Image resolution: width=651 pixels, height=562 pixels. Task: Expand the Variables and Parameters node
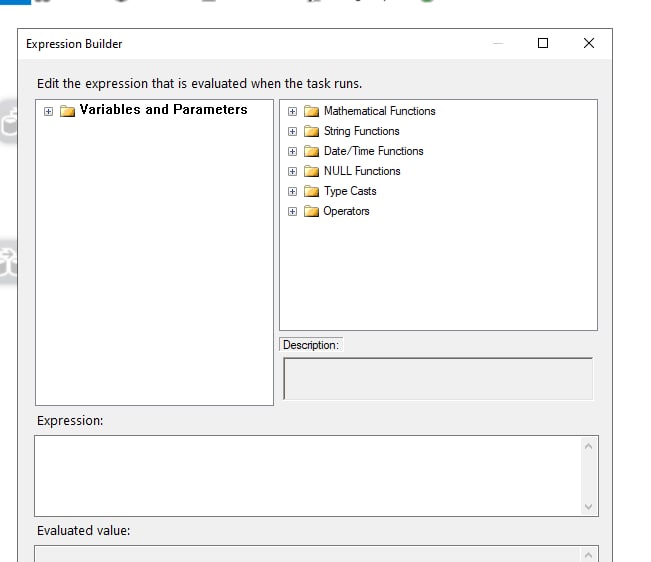tap(49, 111)
